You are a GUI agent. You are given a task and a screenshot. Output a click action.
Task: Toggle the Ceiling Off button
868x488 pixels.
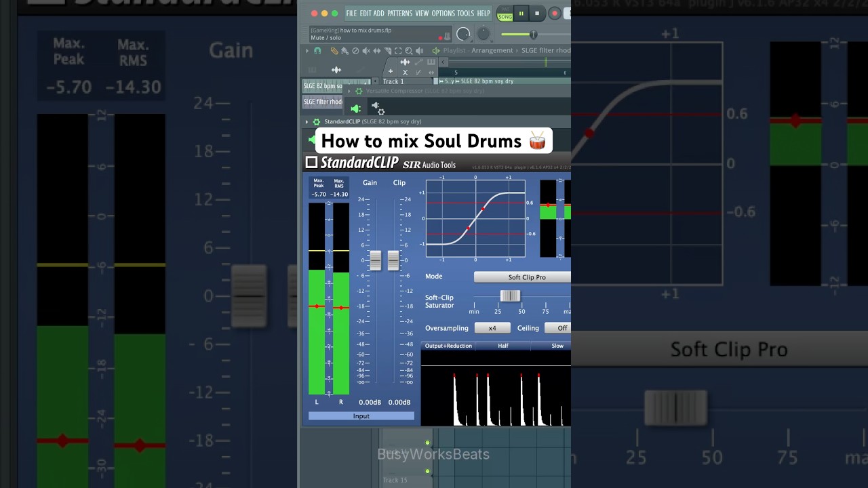click(x=557, y=328)
